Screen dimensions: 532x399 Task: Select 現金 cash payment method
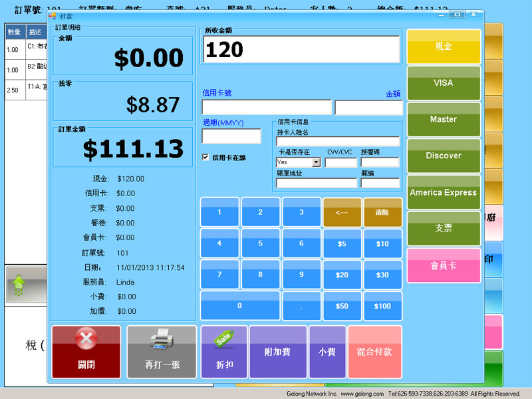coord(443,47)
